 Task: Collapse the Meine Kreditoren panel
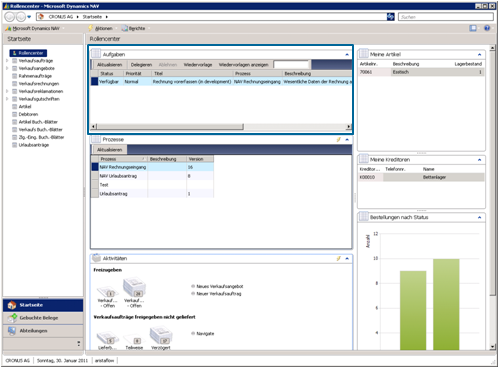pos(479,160)
